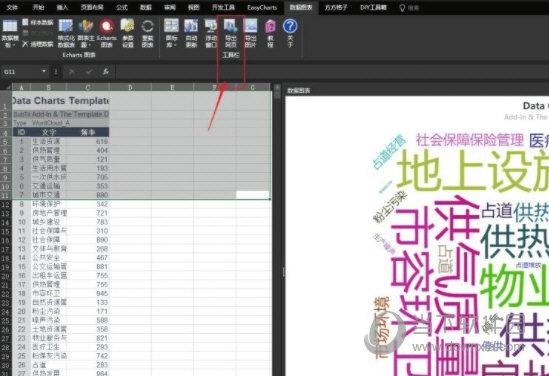Image resolution: width=549 pixels, height=376 pixels.
Task: Open the 数据模板 data template button
Action: coord(10,34)
